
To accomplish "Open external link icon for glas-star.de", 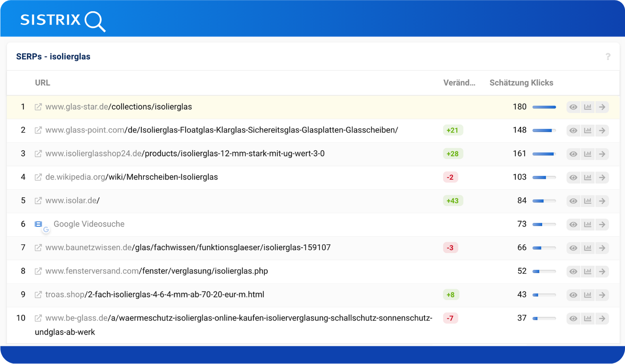I will (38, 107).
